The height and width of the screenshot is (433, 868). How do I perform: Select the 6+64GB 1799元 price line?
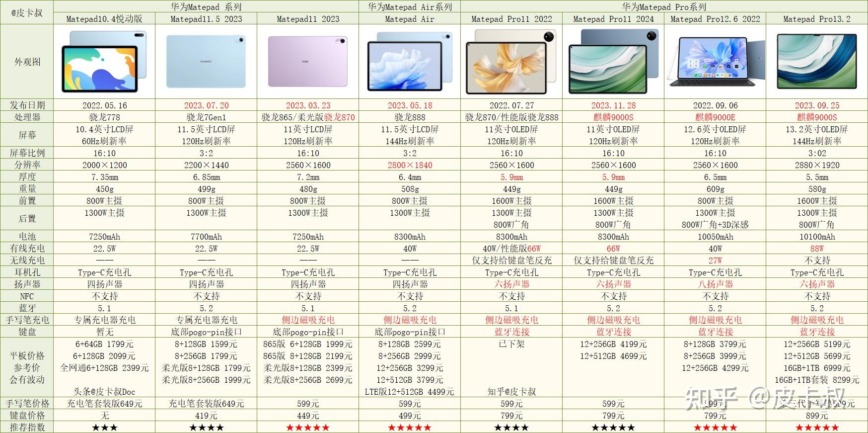[x=104, y=344]
